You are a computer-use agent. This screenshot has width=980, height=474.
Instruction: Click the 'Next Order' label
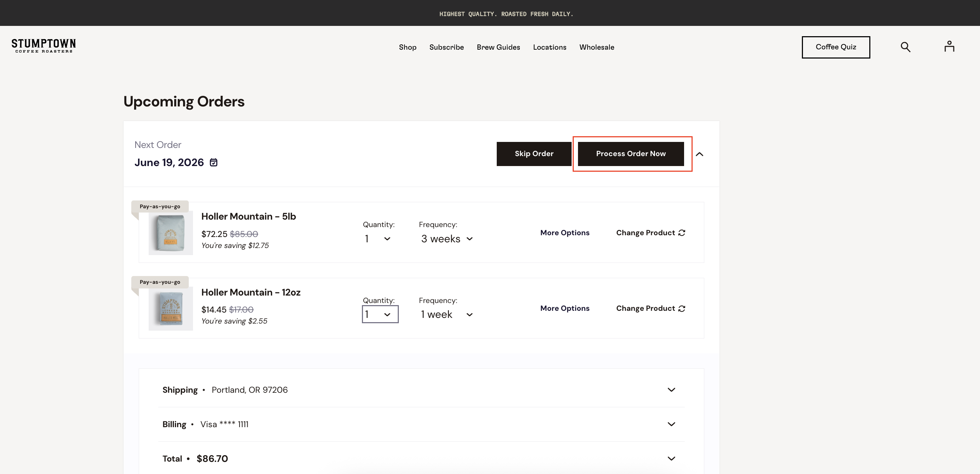[x=158, y=144]
